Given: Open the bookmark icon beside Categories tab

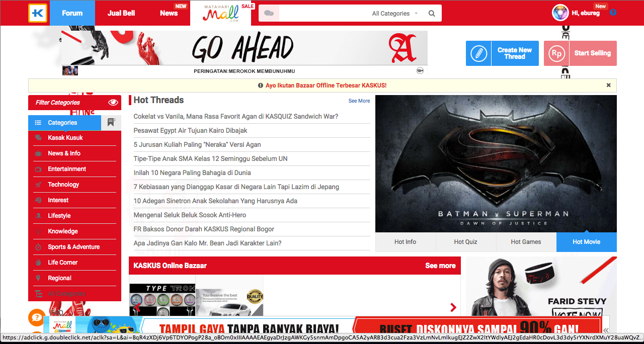Looking at the screenshot, I should point(111,122).
